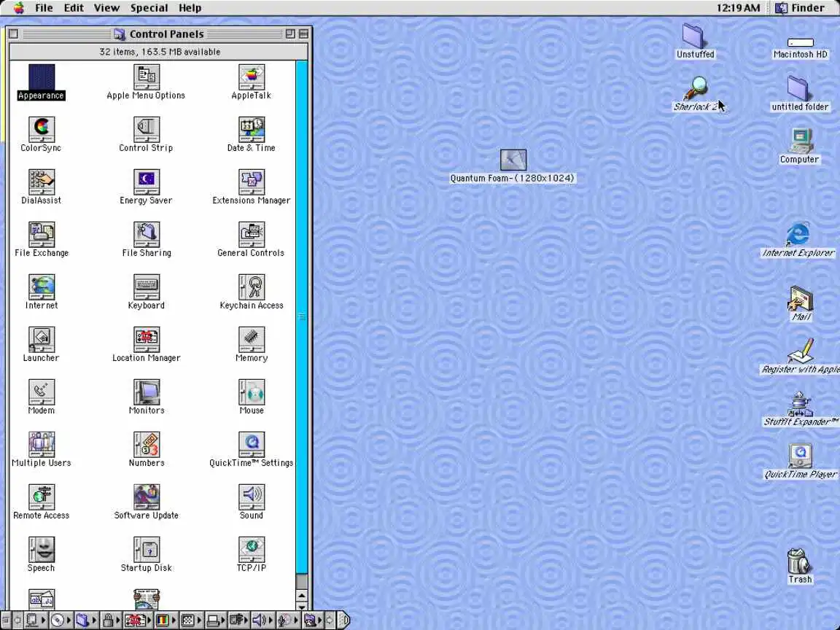Click the menu bar clock
The image size is (840, 630).
pos(738,7)
